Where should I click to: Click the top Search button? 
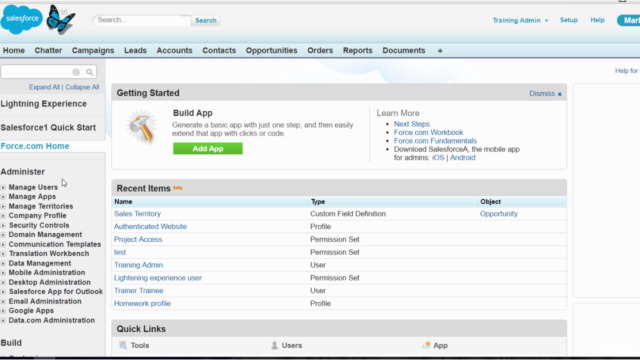pyautogui.click(x=206, y=20)
